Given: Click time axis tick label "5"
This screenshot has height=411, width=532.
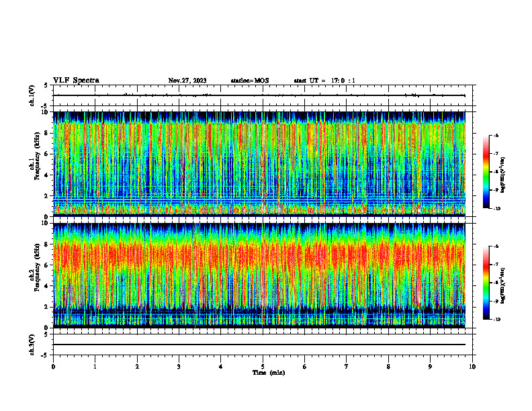Looking at the screenshot, I should click(263, 367).
